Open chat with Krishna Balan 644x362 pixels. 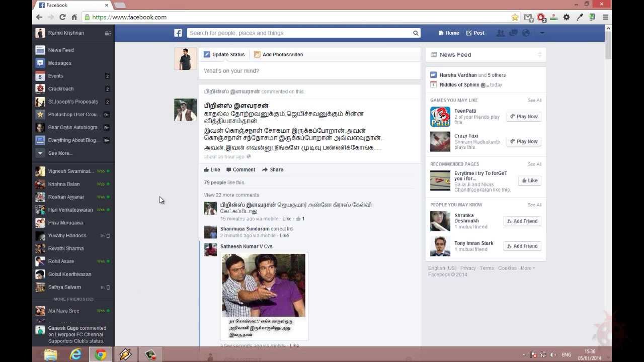tap(72, 184)
